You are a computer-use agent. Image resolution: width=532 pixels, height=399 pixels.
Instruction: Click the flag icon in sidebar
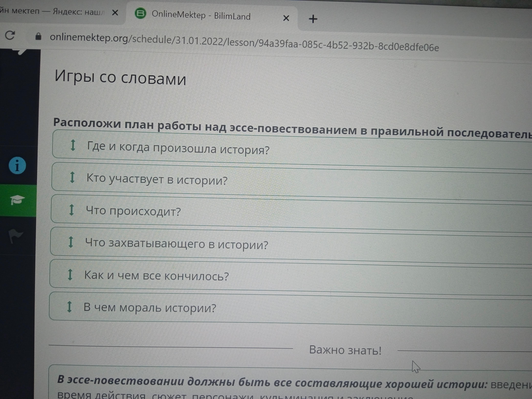click(x=15, y=236)
